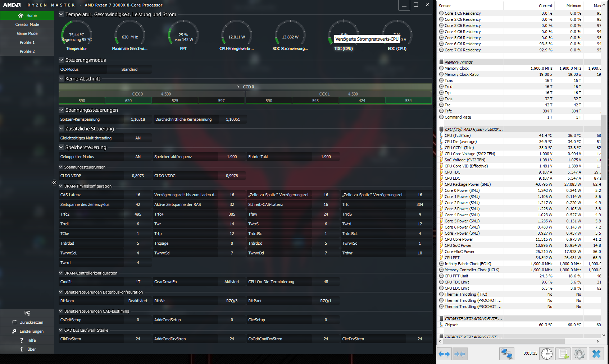Click the core bar showing 620 in CCX 0

pyautogui.click(x=128, y=101)
